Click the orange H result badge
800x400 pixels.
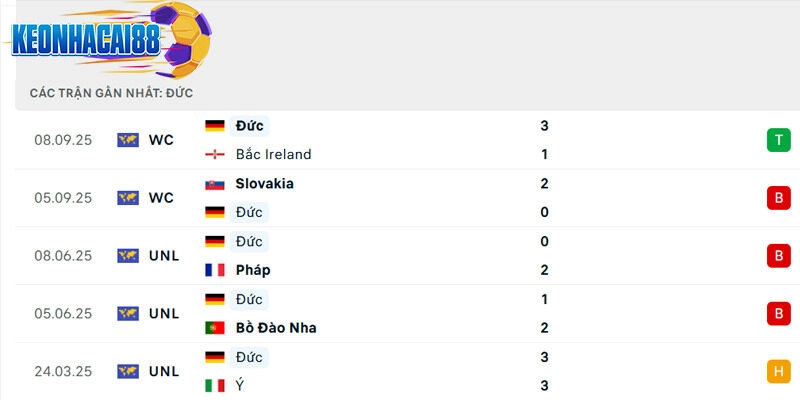coord(778,372)
